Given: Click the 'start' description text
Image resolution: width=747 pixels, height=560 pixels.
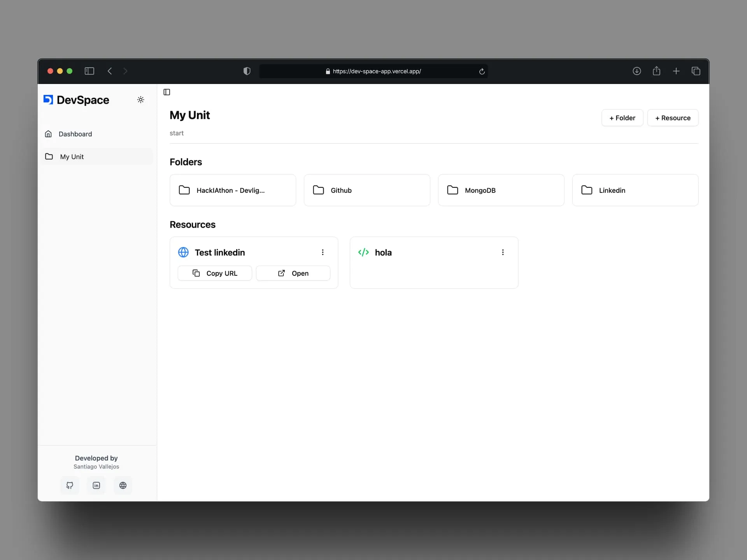Looking at the screenshot, I should click(177, 133).
